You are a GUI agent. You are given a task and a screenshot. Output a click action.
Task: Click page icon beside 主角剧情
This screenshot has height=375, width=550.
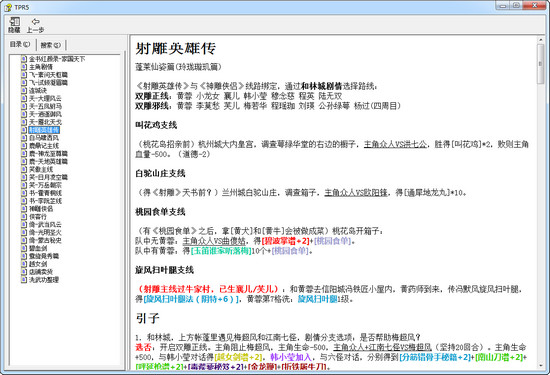click(x=24, y=67)
